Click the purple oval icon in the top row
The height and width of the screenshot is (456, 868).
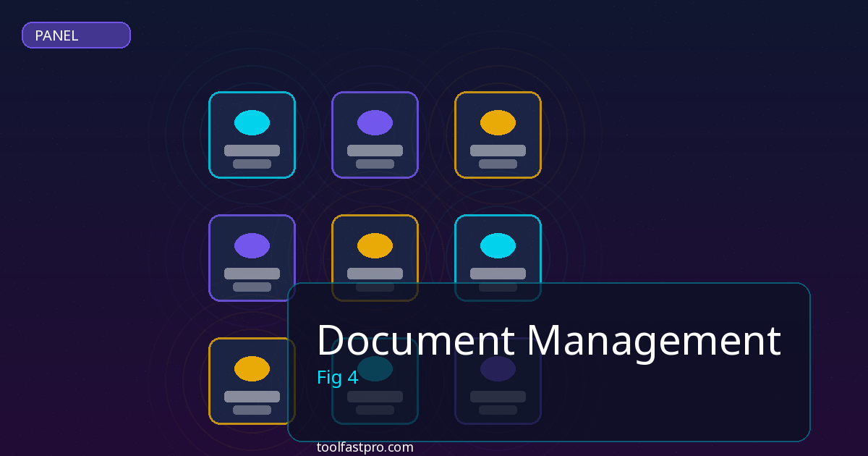[375, 122]
